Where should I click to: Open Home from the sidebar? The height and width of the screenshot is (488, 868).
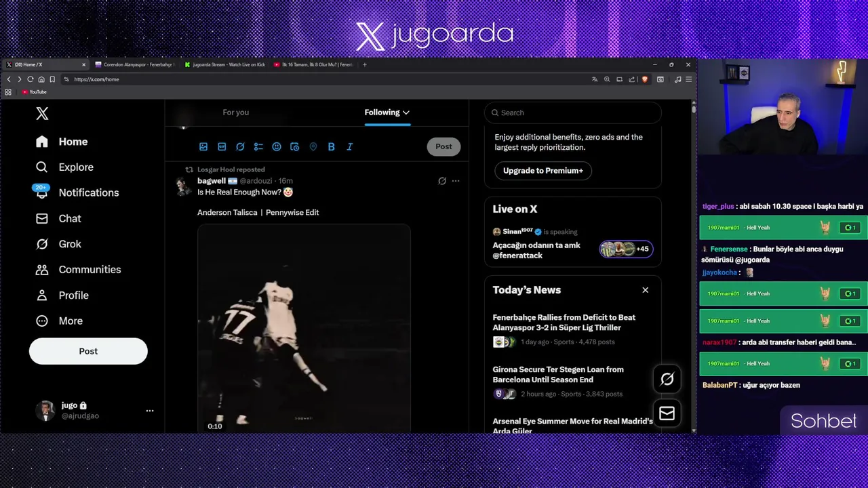click(62, 142)
